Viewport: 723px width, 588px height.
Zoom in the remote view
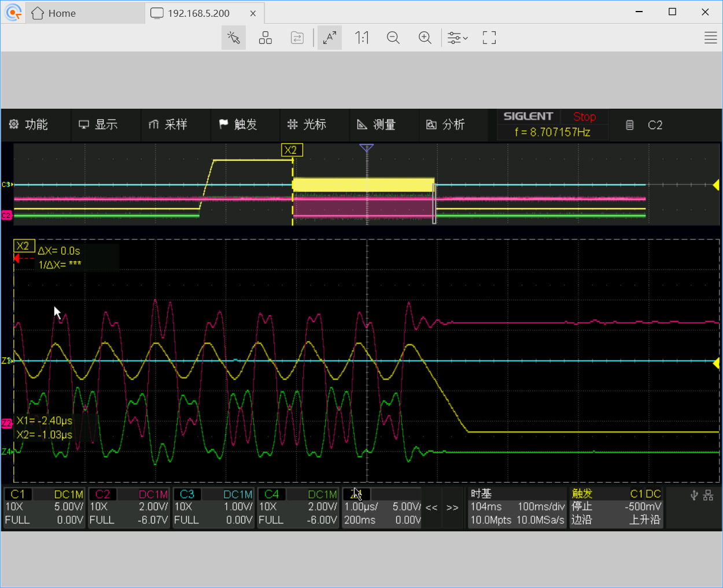[425, 38]
